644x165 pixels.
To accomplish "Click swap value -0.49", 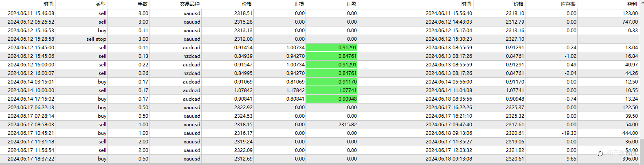I will point(570,64).
